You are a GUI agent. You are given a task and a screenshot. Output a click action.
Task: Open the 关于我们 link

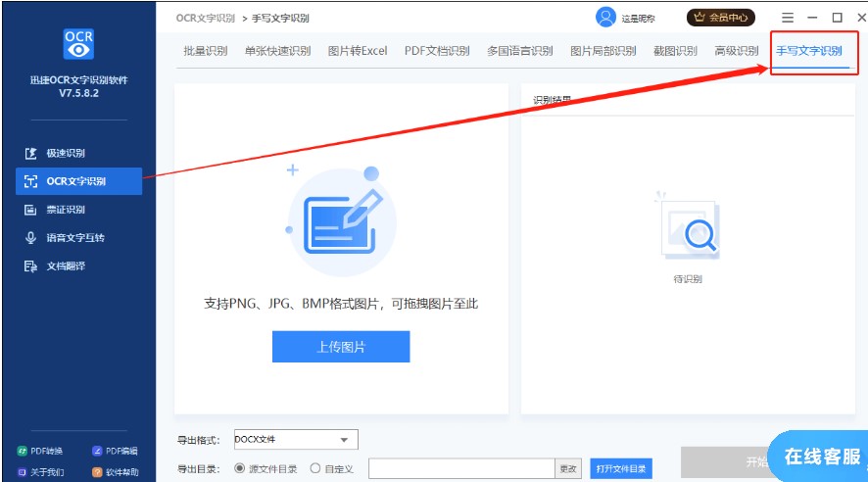point(41,472)
